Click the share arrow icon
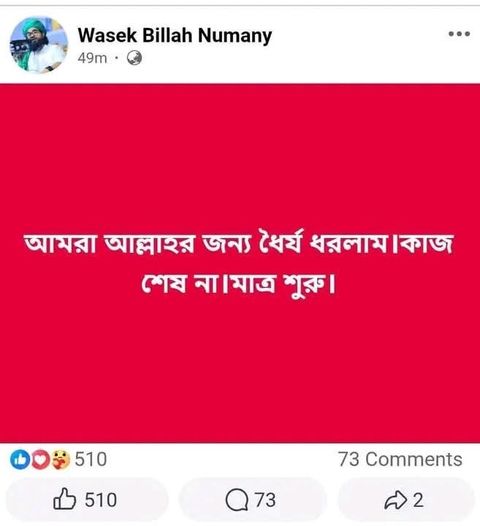The height and width of the screenshot is (526, 480). tap(396, 500)
